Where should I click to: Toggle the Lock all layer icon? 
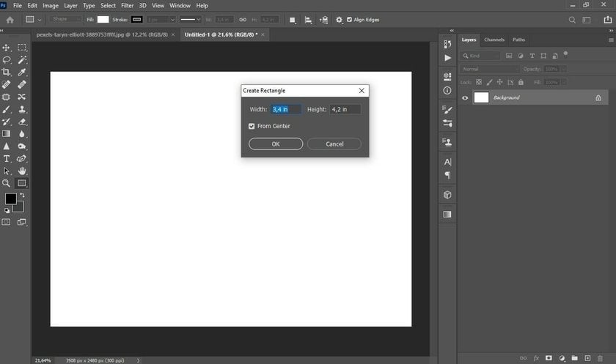pyautogui.click(x=521, y=82)
